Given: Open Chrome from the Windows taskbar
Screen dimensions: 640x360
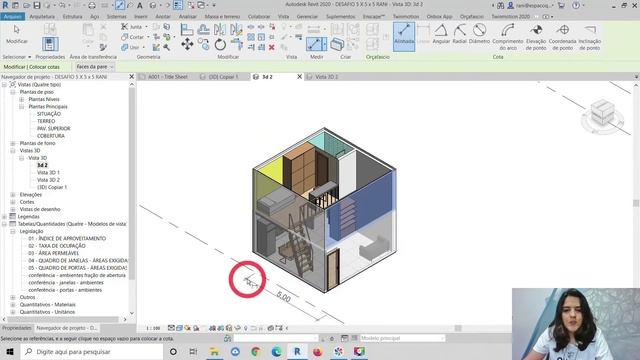Looking at the screenshot, I should pos(256,351).
